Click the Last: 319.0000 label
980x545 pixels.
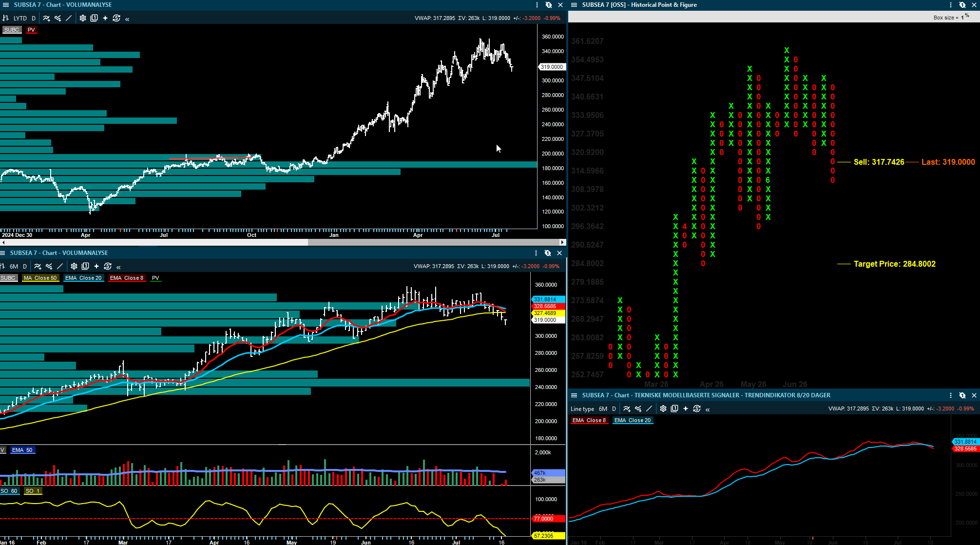click(948, 162)
